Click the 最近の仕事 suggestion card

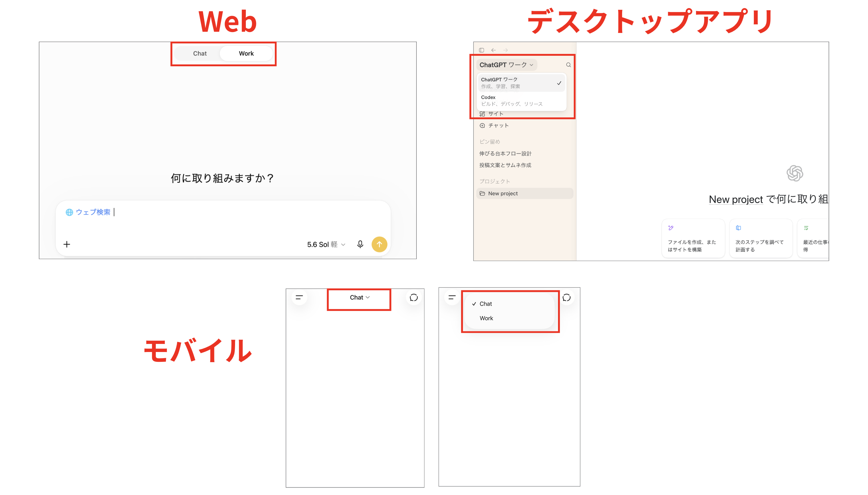[813, 238]
